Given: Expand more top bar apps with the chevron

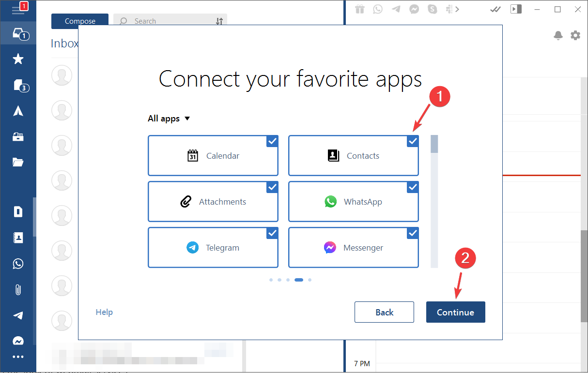Looking at the screenshot, I should point(457,9).
